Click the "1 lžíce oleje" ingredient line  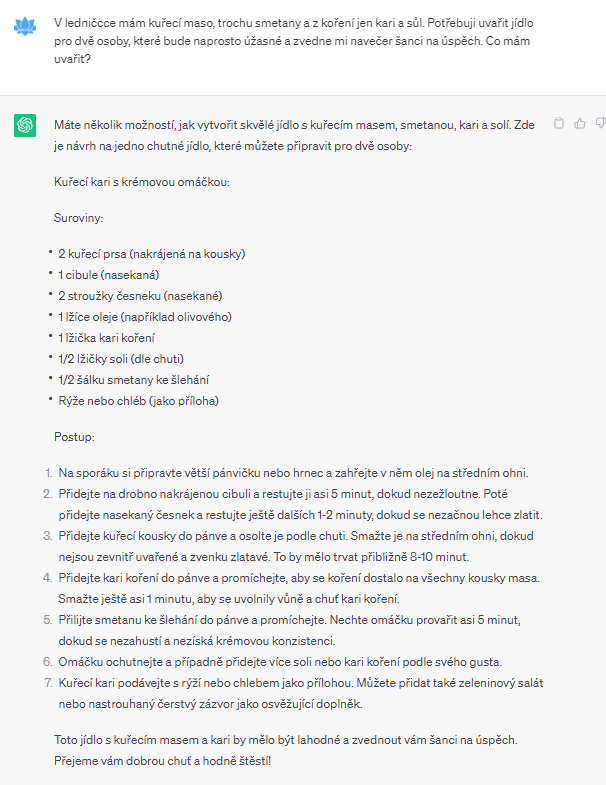144,316
